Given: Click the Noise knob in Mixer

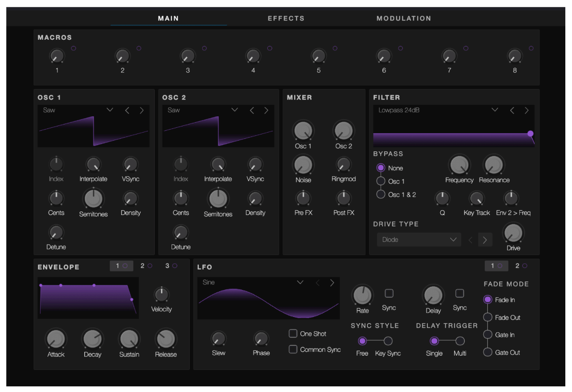Looking at the screenshot, I should pyautogui.click(x=303, y=165).
